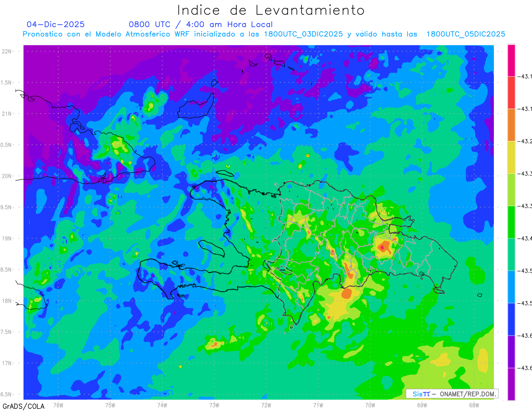Click the '75W' longitude label
The image size is (532, 411).
point(110,405)
